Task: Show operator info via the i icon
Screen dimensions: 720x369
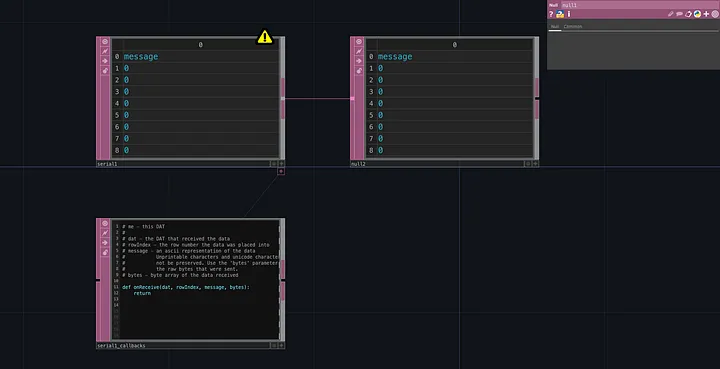Action: tap(569, 14)
